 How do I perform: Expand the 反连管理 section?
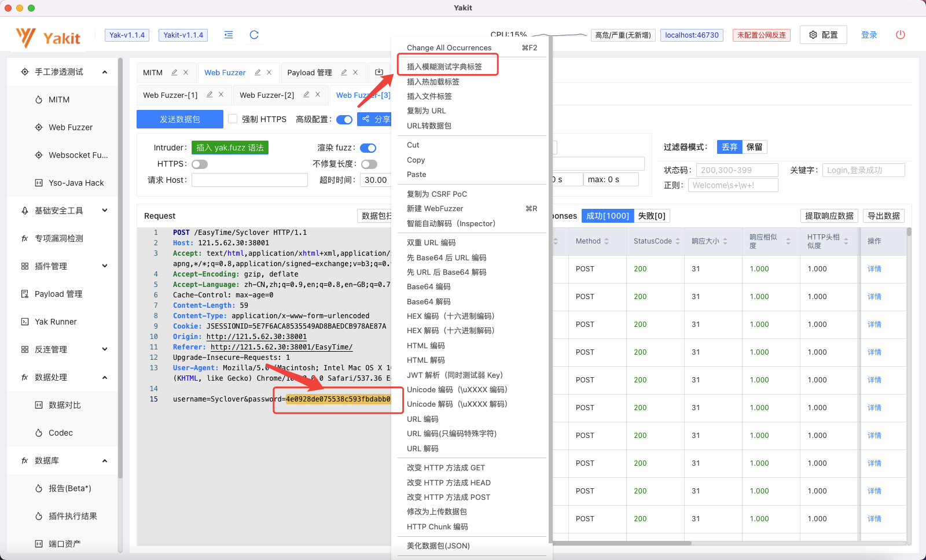[x=105, y=349]
